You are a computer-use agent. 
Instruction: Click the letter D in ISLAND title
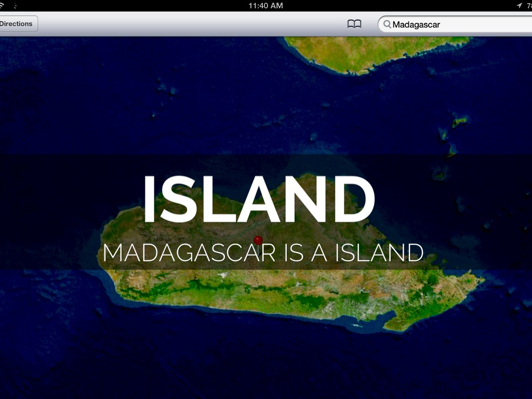(351, 200)
